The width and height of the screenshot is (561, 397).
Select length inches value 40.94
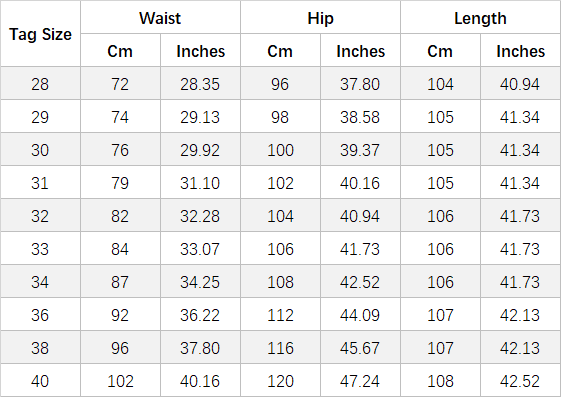521,84
